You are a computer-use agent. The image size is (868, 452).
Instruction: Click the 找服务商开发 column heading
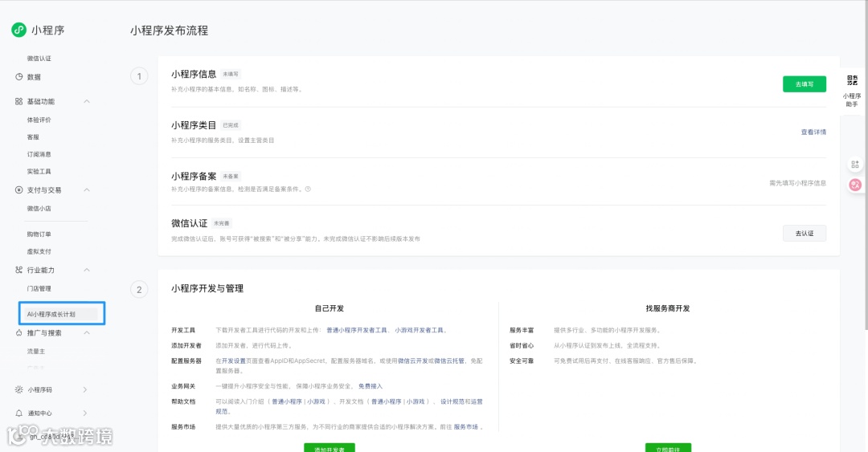click(x=668, y=309)
